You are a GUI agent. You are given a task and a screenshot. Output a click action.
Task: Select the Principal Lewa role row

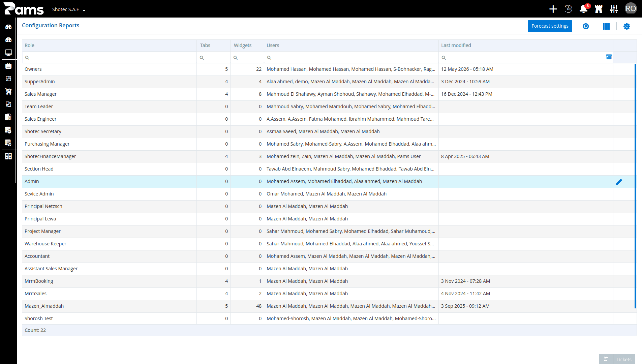pos(329,219)
